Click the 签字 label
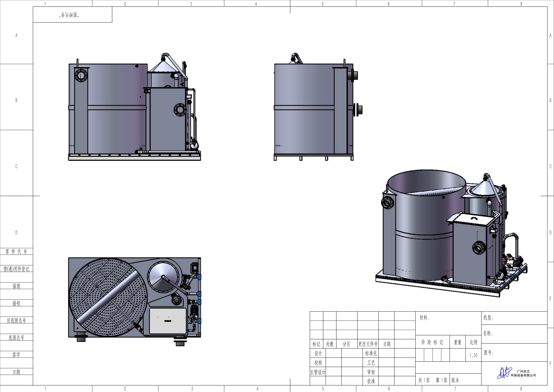 [x=16, y=355]
